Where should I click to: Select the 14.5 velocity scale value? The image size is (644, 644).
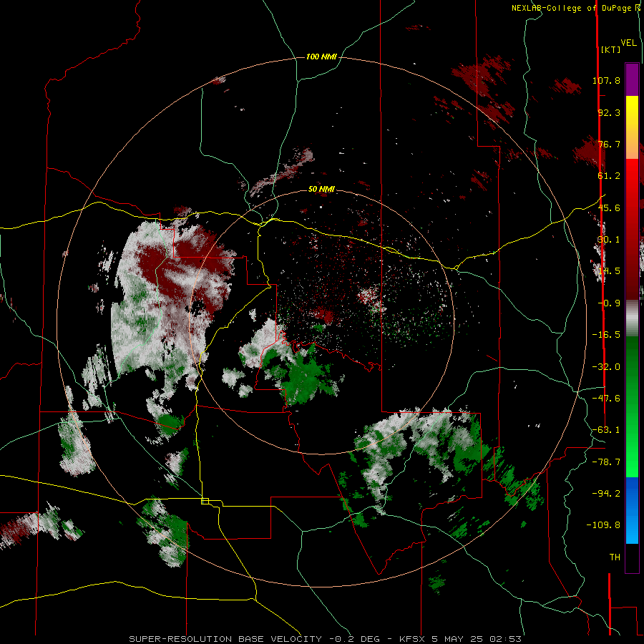609,271
